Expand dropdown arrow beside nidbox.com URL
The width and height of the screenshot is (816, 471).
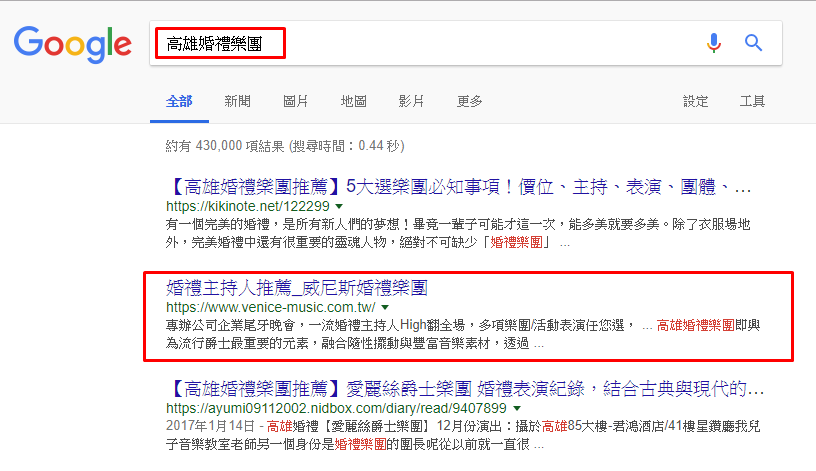tap(517, 408)
